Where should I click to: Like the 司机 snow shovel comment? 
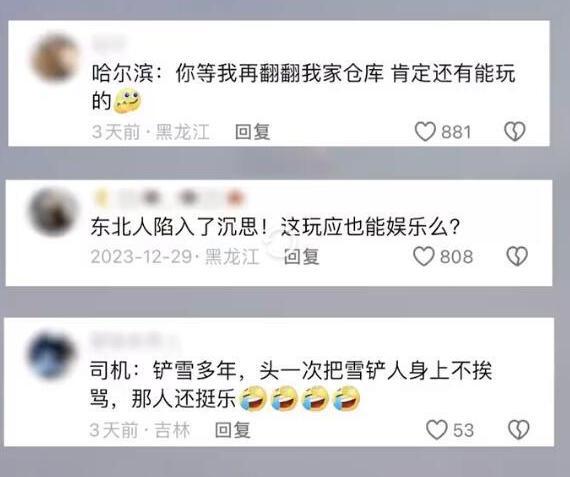(x=436, y=430)
